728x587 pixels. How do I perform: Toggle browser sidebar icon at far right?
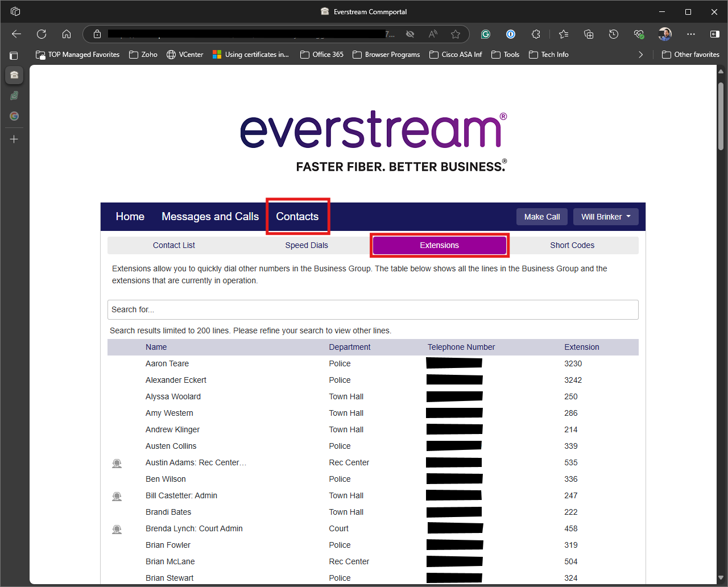coord(715,34)
